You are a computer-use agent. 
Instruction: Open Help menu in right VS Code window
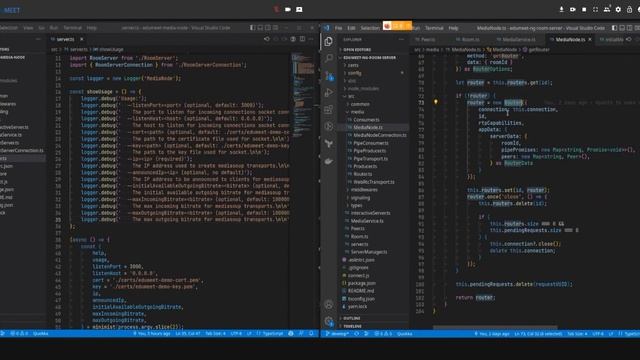click(x=453, y=28)
